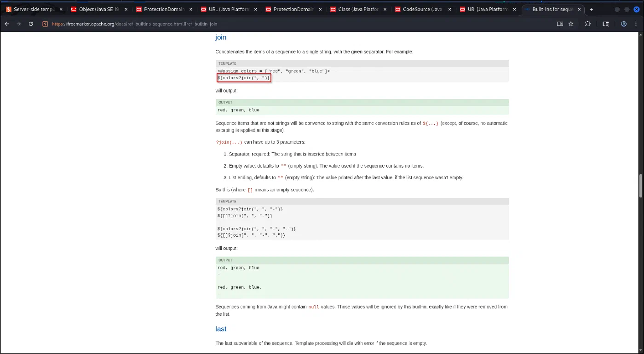Open a new browser tab
The image size is (644, 354).
[591, 9]
